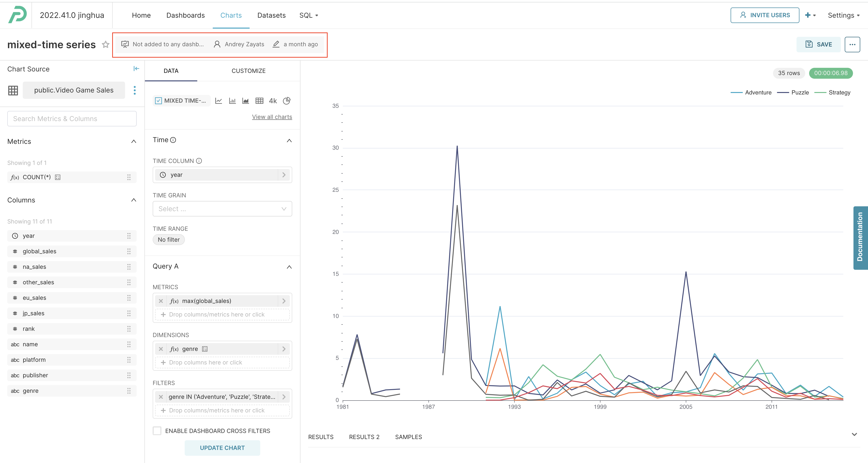
Task: Open the Results 2 tab
Action: pyautogui.click(x=364, y=437)
